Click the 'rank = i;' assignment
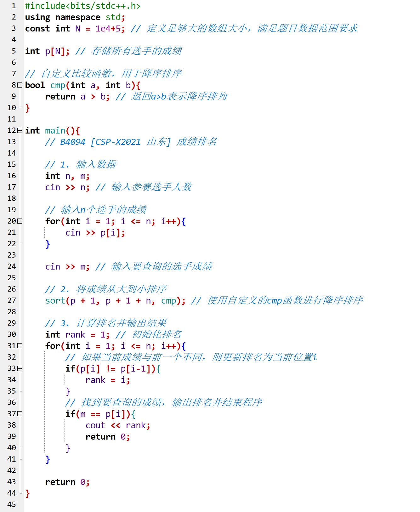 click(108, 380)
